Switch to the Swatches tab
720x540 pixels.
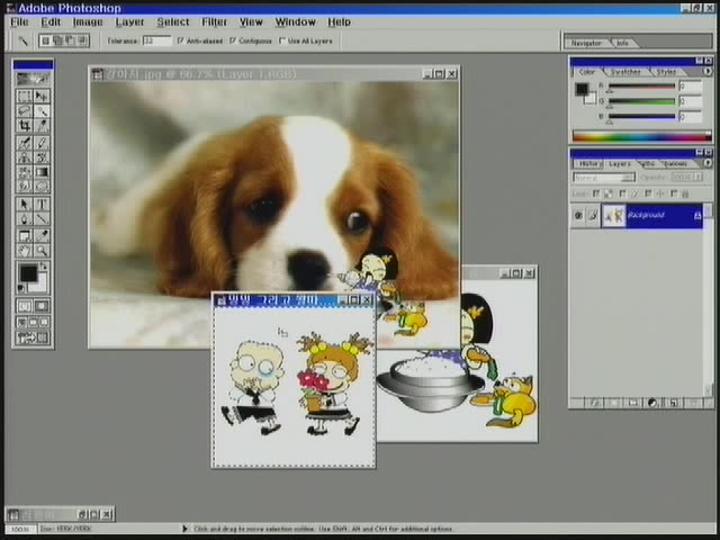click(625, 72)
